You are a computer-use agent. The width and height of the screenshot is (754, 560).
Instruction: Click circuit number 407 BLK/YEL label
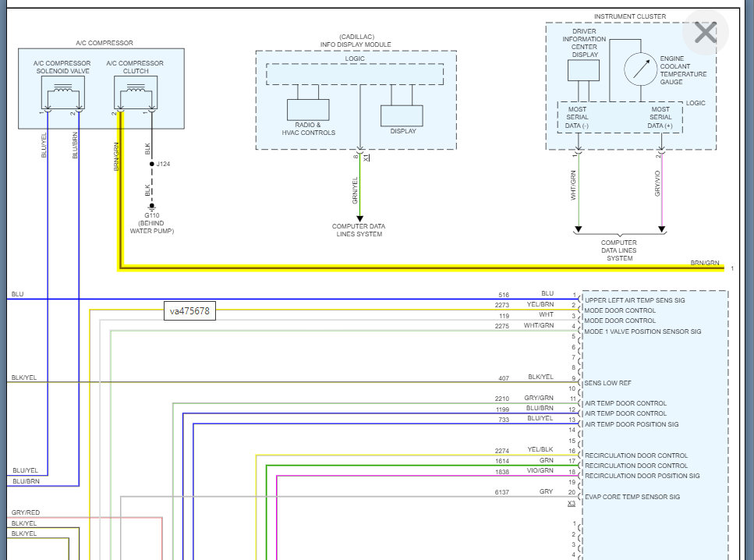coord(504,378)
